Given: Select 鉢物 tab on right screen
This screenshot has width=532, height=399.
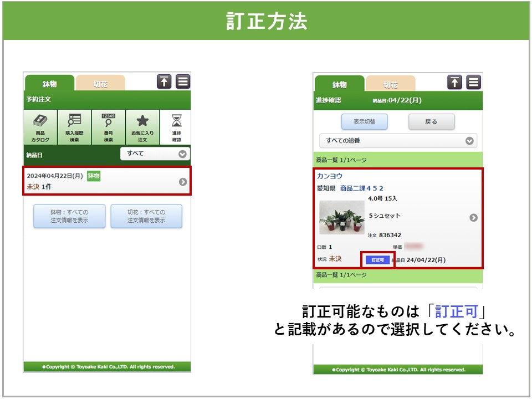Looking at the screenshot, I should (x=339, y=85).
